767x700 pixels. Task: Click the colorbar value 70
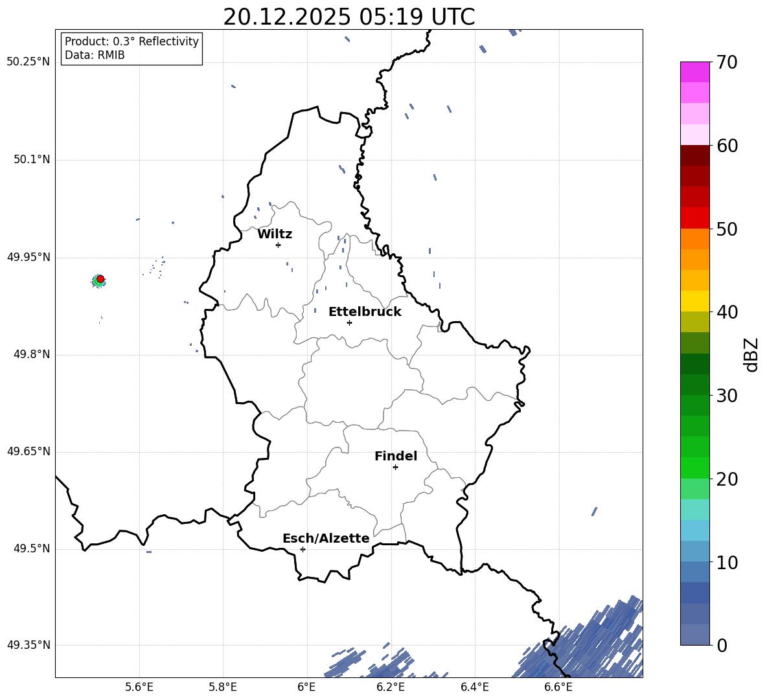tap(727, 63)
